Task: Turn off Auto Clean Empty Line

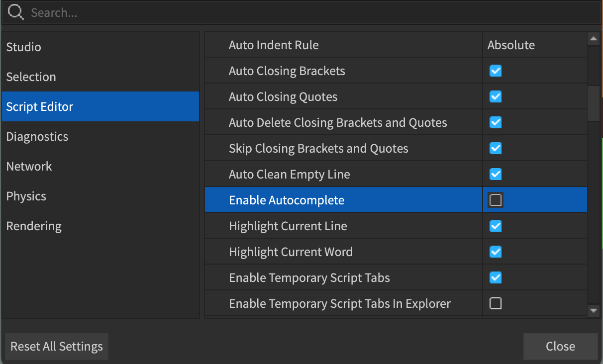Action: (x=496, y=174)
